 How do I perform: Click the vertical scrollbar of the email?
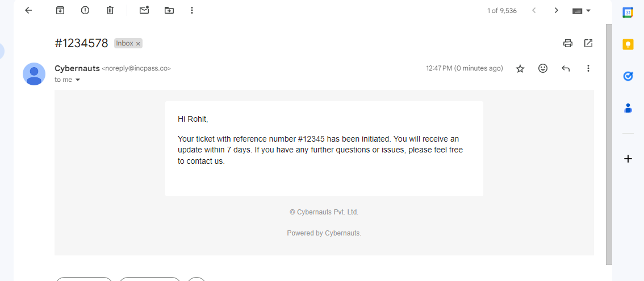click(x=609, y=142)
